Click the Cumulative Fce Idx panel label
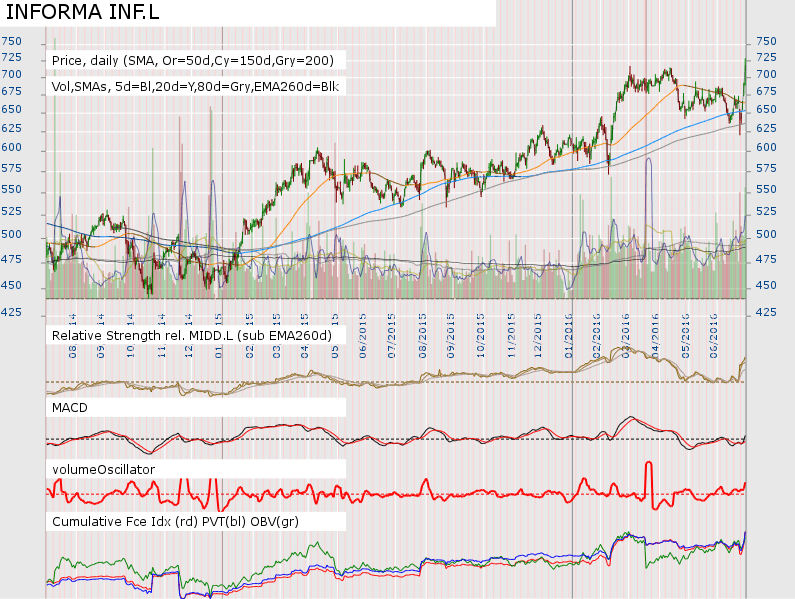Image resolution: width=795 pixels, height=599 pixels. point(175,522)
